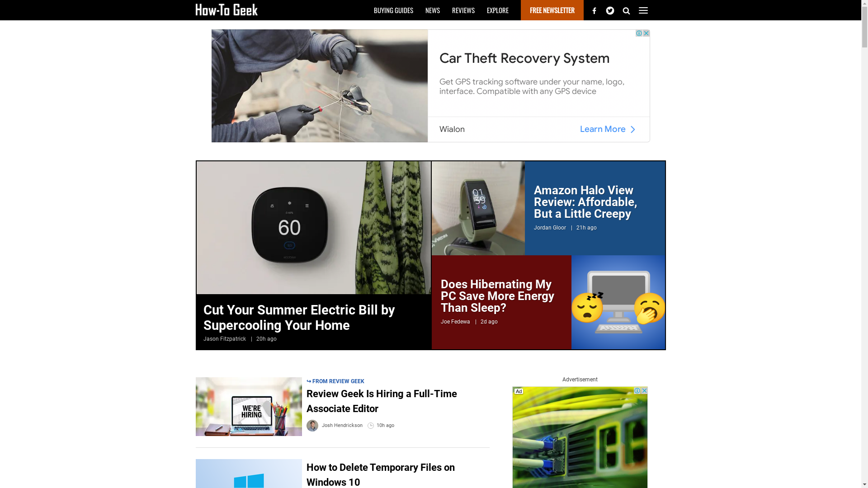Click the How-To Geek logo
The width and height of the screenshot is (868, 488).
(x=226, y=9)
